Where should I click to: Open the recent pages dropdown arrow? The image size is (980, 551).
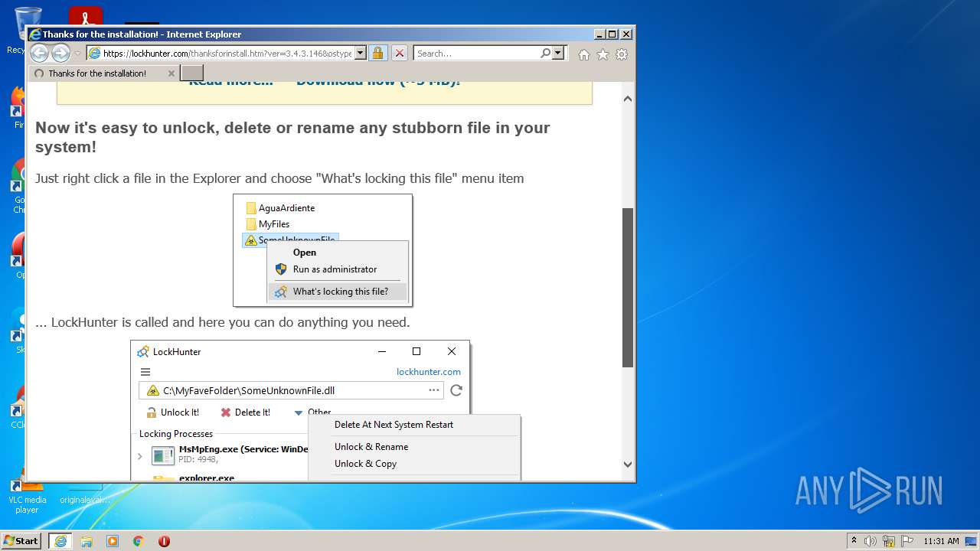(77, 54)
